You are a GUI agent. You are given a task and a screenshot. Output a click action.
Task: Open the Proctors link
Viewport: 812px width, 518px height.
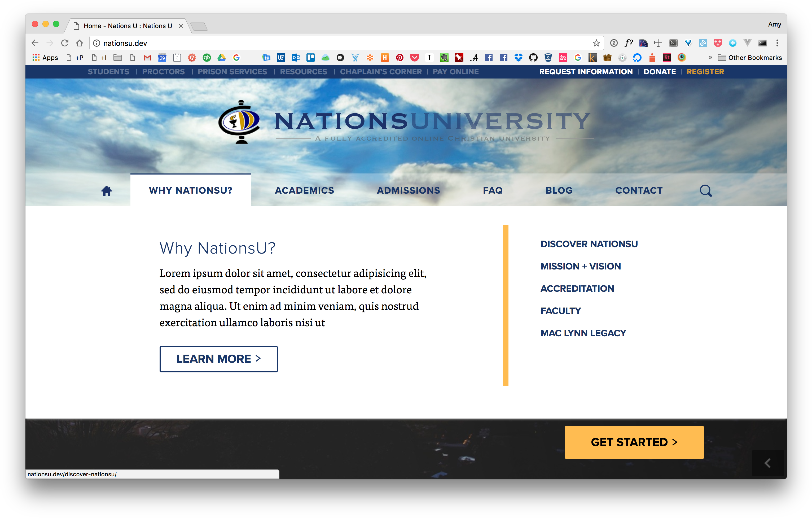(164, 72)
